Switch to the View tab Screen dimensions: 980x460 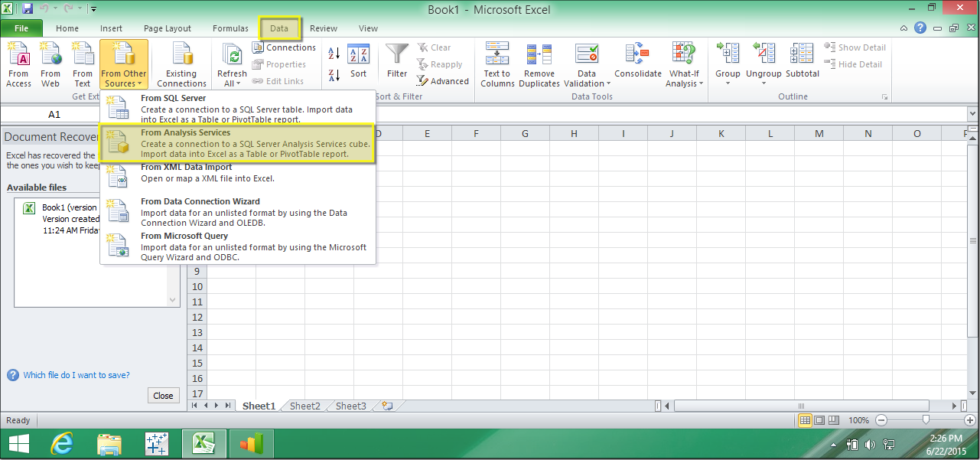pyautogui.click(x=368, y=28)
